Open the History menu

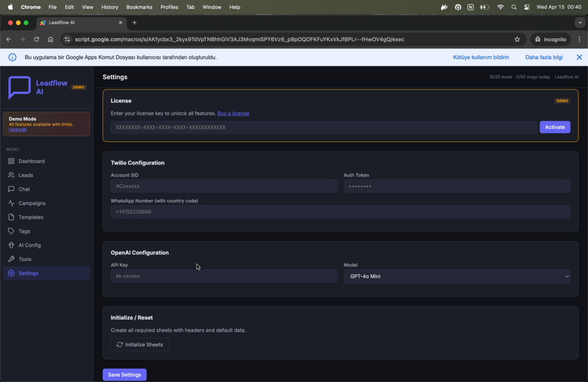click(109, 7)
